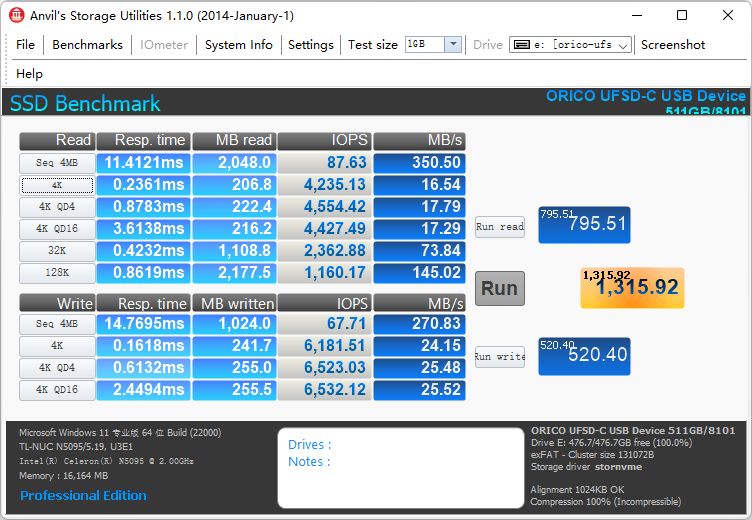Click the Run write button
Screen dimensions: 752x520
[x=499, y=357]
